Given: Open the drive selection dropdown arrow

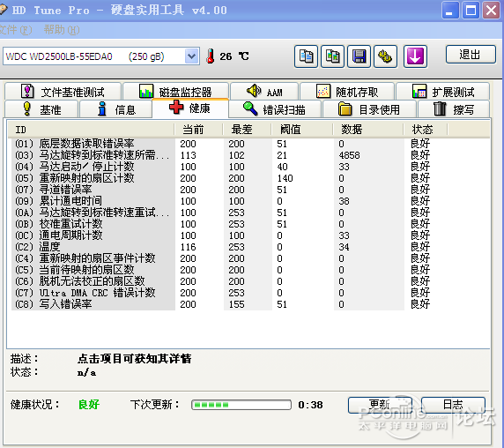Looking at the screenshot, I should point(192,56).
